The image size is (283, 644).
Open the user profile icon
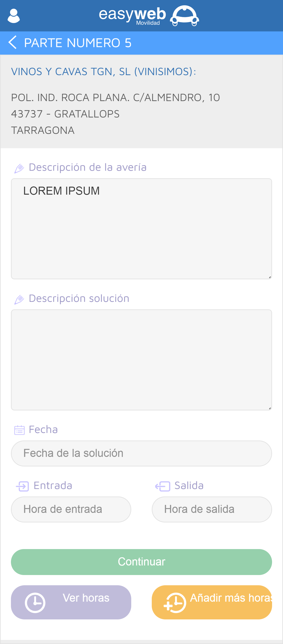click(x=13, y=16)
